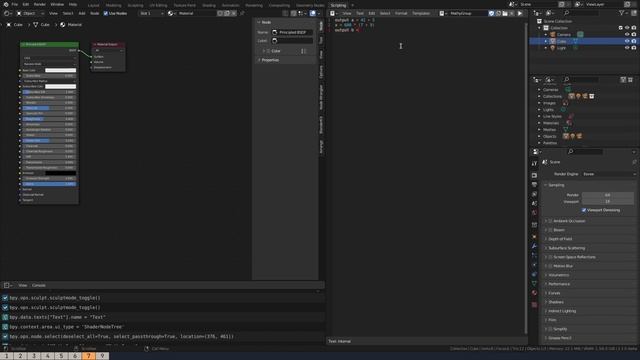640x360 pixels.
Task: Click the Blender logo icon in menu bar
Action: [x=6, y=4]
